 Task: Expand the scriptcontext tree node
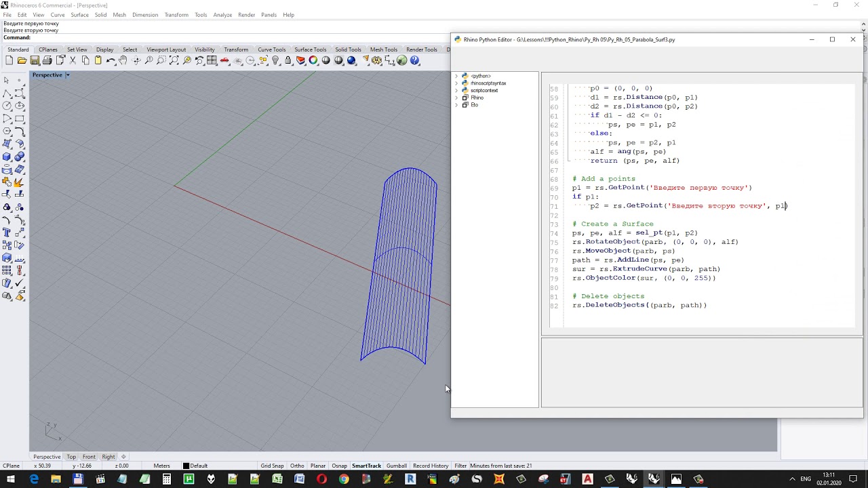click(456, 90)
